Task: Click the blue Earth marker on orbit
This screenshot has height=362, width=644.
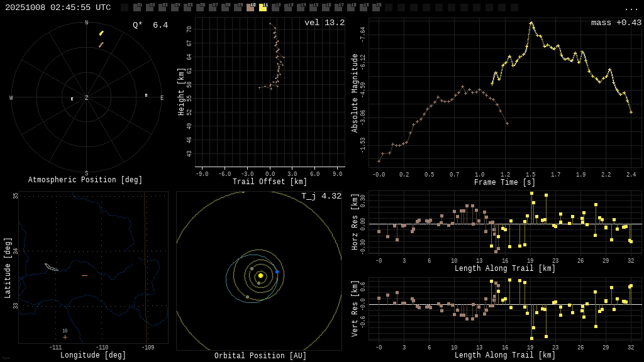Action: [x=277, y=271]
